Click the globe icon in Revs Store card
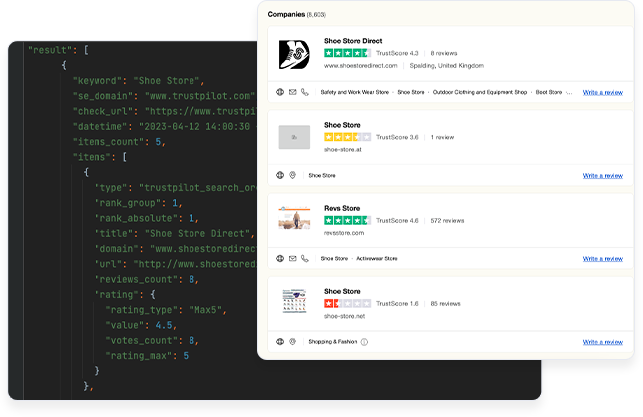 pyautogui.click(x=280, y=259)
